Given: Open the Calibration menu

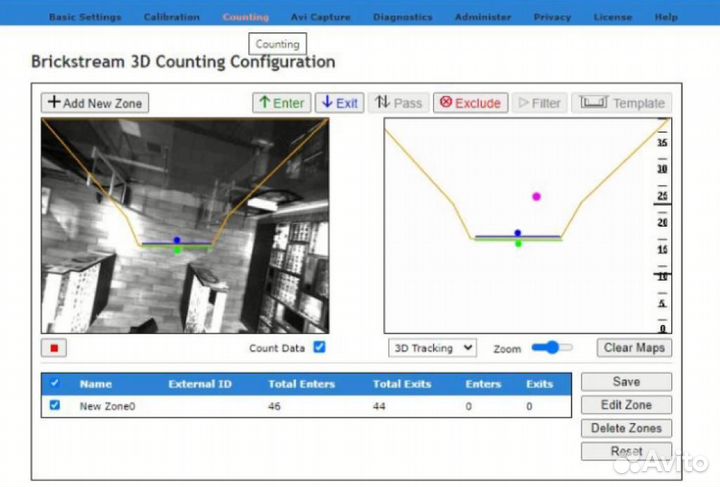Looking at the screenshot, I should pos(172,17).
